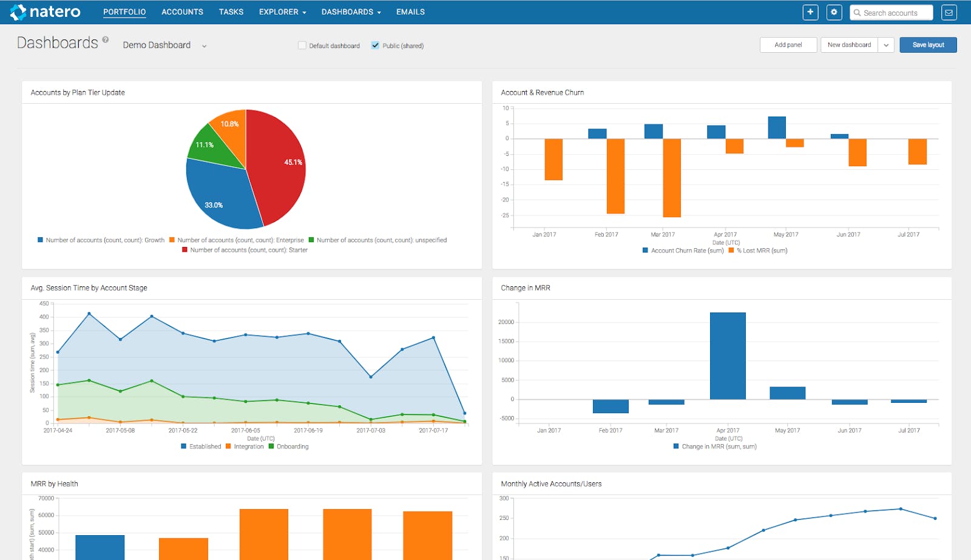971x560 pixels.
Task: Click the Change in MRR panel title
Action: [525, 288]
